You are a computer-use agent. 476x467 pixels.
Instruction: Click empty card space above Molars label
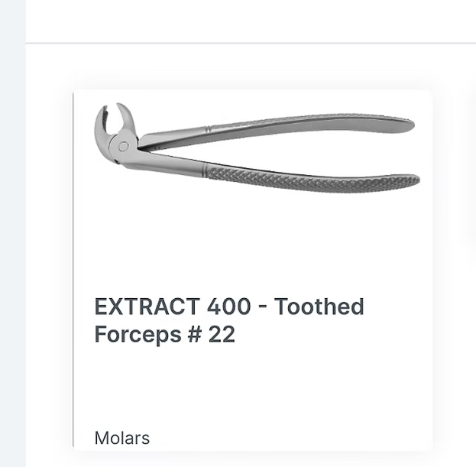252,390
